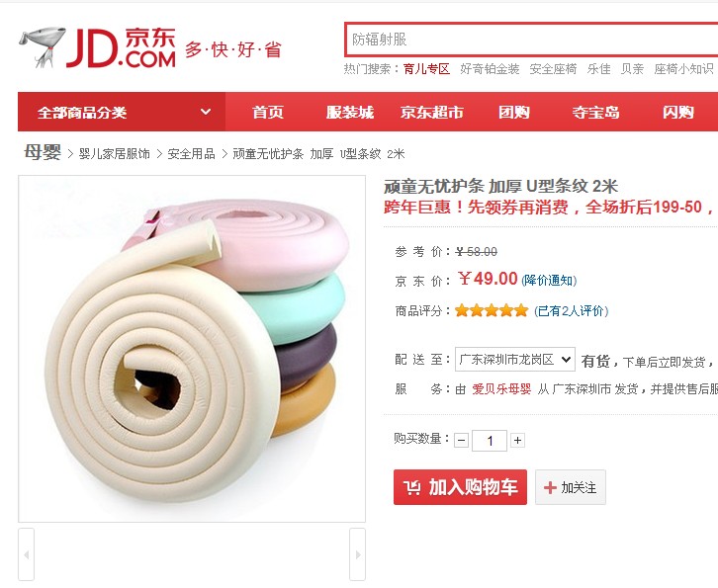The width and height of the screenshot is (718, 588).
Task: Click 加关注 to follow the product
Action: tap(571, 487)
